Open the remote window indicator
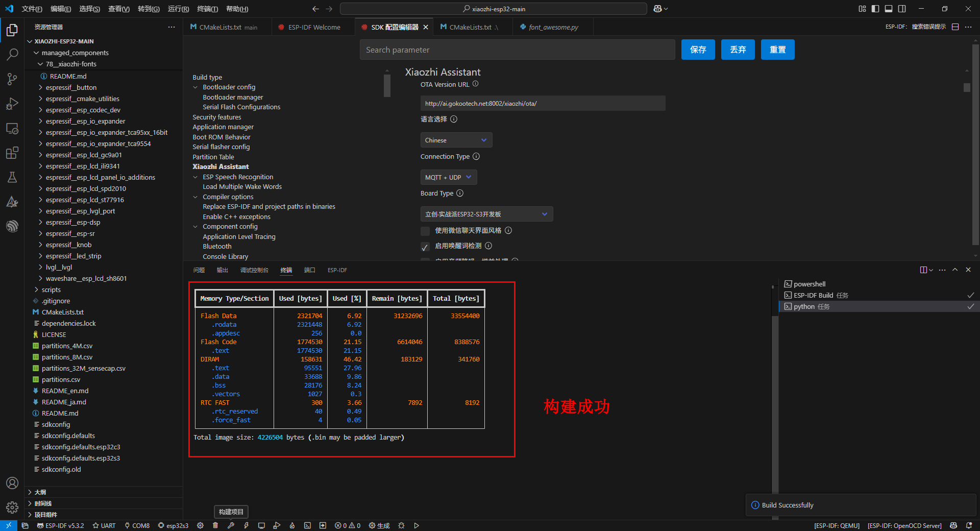Viewport: 980px width, 531px height. click(x=9, y=525)
